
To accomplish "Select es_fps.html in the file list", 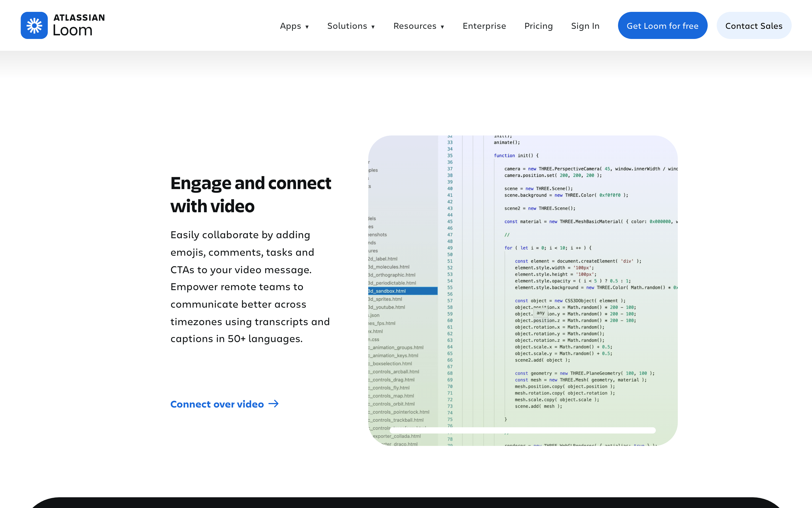I will click(x=382, y=323).
